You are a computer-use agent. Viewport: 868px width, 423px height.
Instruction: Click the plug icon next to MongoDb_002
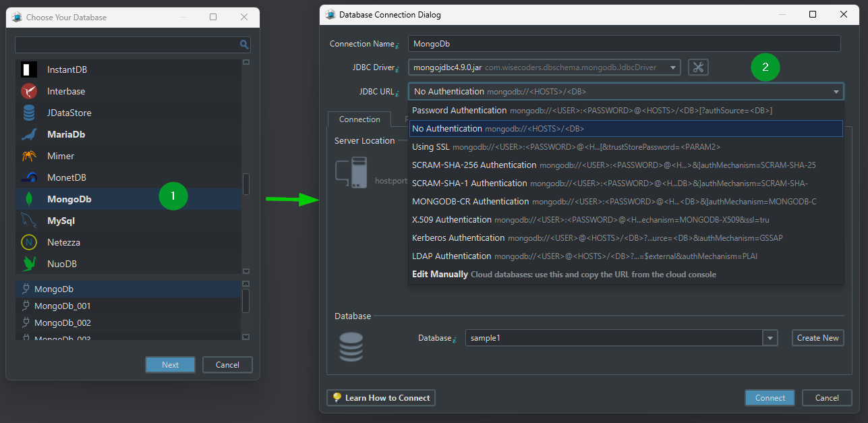[26, 322]
